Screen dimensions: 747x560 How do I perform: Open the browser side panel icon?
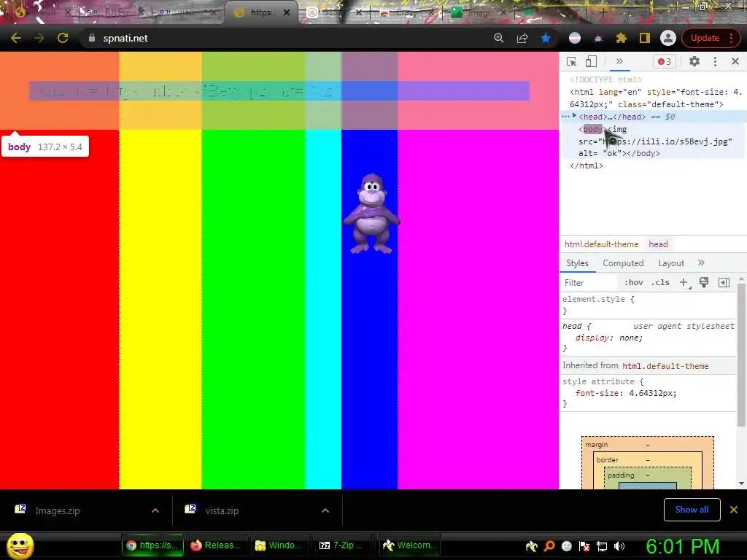(x=645, y=38)
